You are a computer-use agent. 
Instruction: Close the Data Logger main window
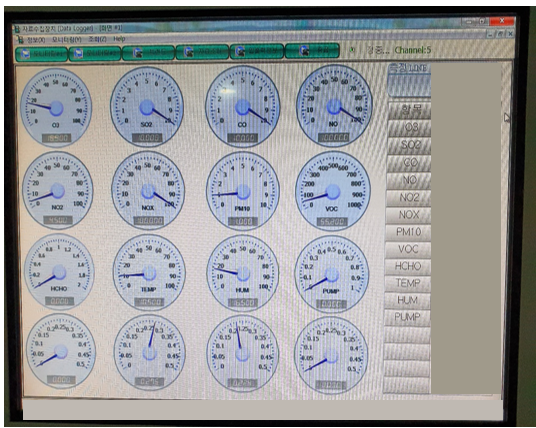coord(502,21)
